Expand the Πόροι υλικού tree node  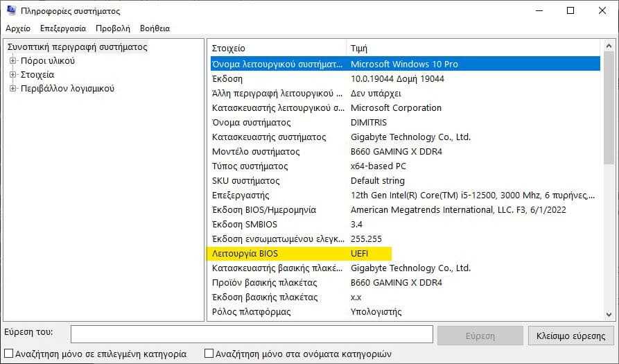[x=13, y=61]
